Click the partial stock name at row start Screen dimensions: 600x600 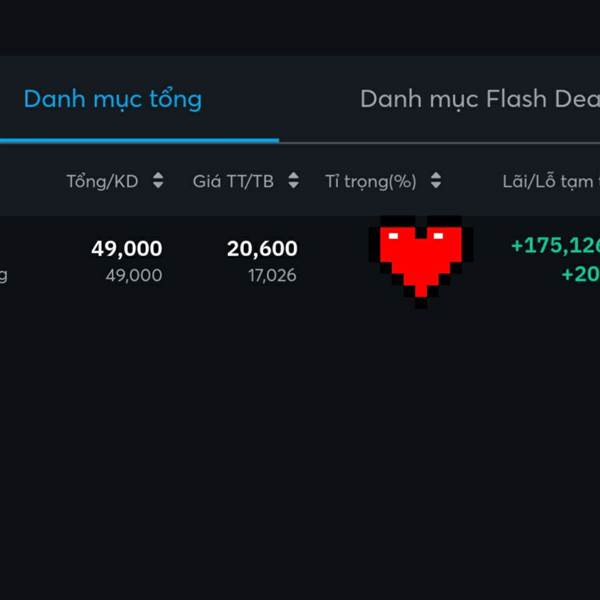tap(3, 276)
